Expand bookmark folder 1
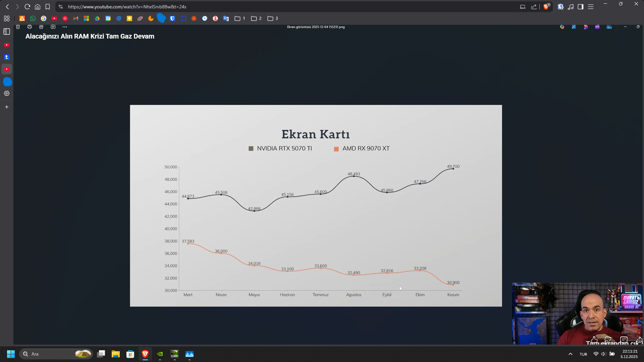The image size is (644, 362). click(240, 18)
